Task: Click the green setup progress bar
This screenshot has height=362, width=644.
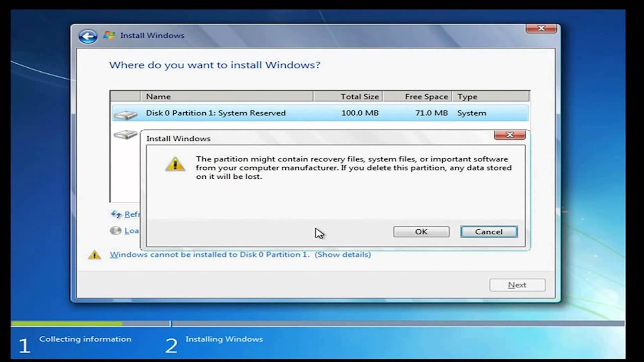Action: (66, 324)
